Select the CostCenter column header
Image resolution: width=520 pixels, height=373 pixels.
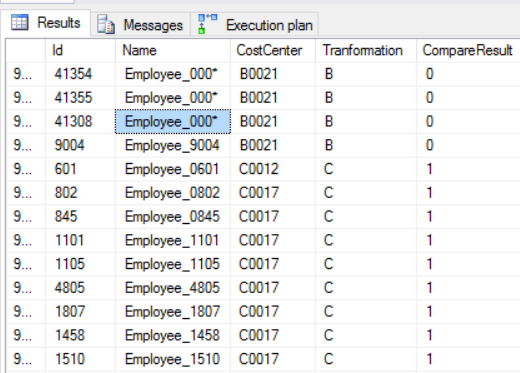(x=273, y=50)
